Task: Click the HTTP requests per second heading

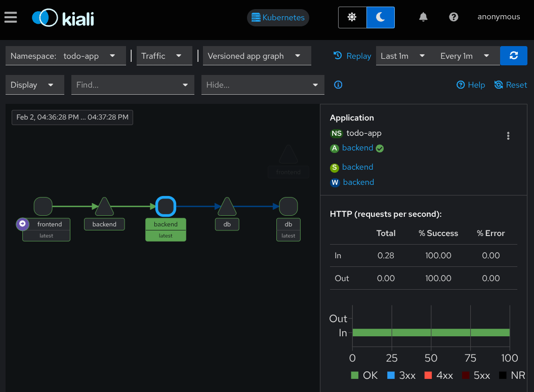Action: pyautogui.click(x=386, y=214)
